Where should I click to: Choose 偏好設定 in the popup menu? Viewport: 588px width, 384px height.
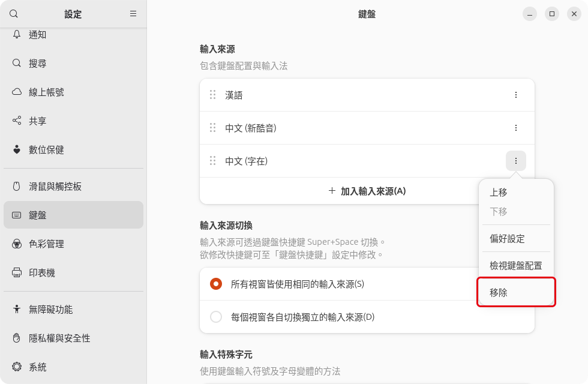click(x=516, y=239)
